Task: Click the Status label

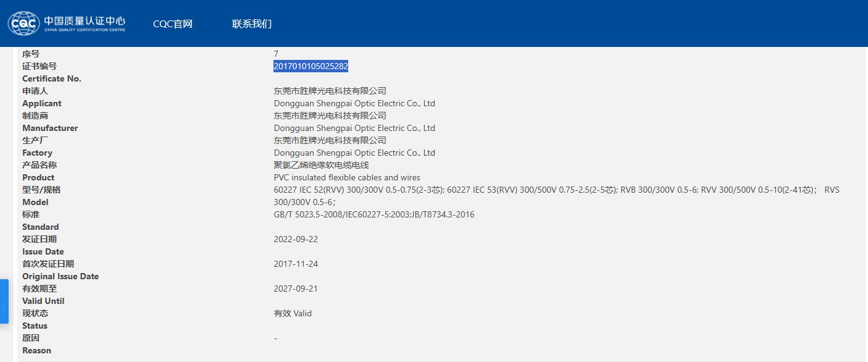Action: tap(35, 326)
